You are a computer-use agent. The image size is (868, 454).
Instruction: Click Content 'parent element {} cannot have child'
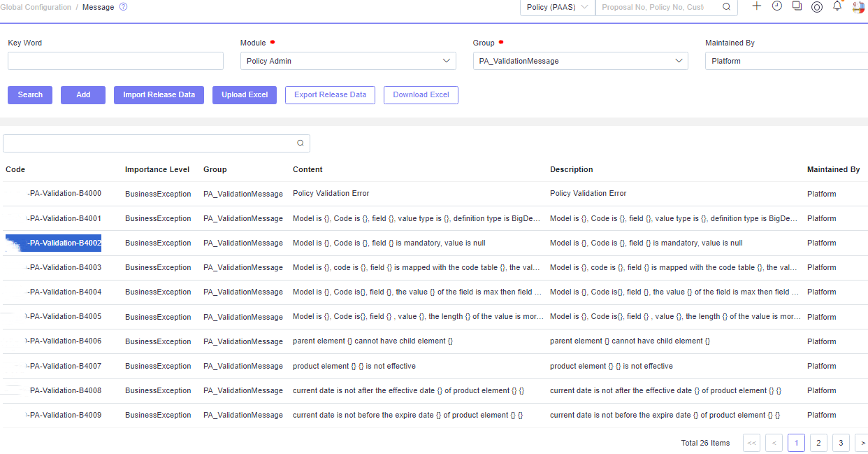(373, 341)
